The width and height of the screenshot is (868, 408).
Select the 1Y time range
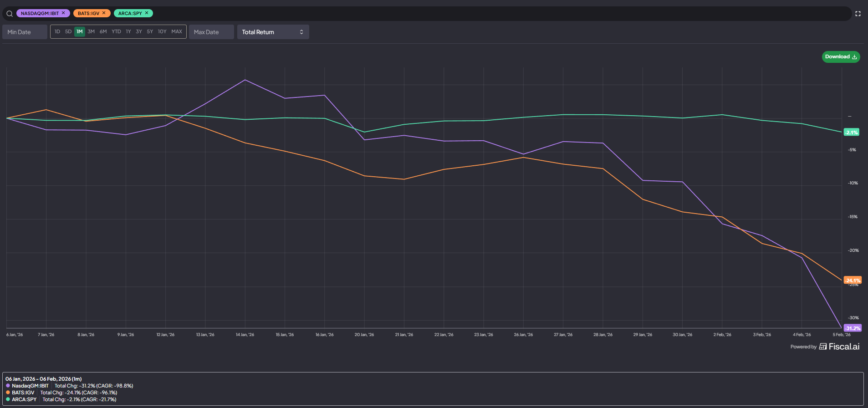coord(128,31)
